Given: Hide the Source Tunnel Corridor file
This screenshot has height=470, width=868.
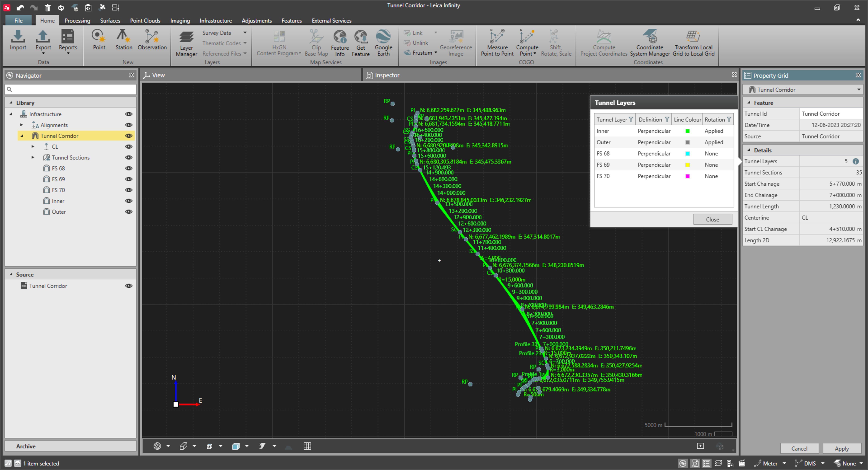Looking at the screenshot, I should coord(128,286).
